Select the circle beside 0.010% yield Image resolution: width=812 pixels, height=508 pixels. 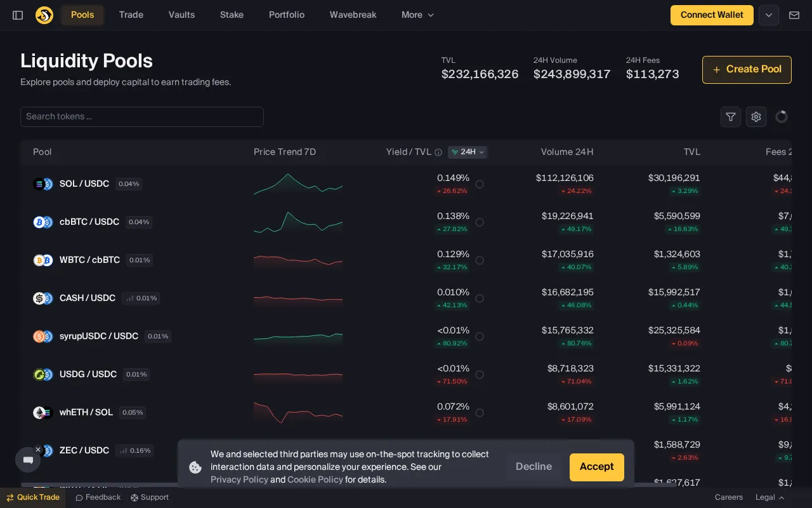pyautogui.click(x=480, y=298)
